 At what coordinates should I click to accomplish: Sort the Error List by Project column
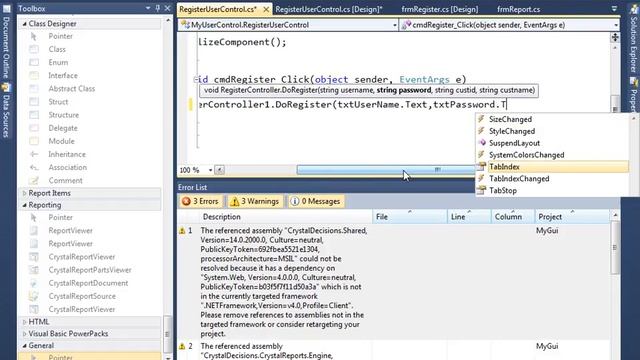click(571, 217)
